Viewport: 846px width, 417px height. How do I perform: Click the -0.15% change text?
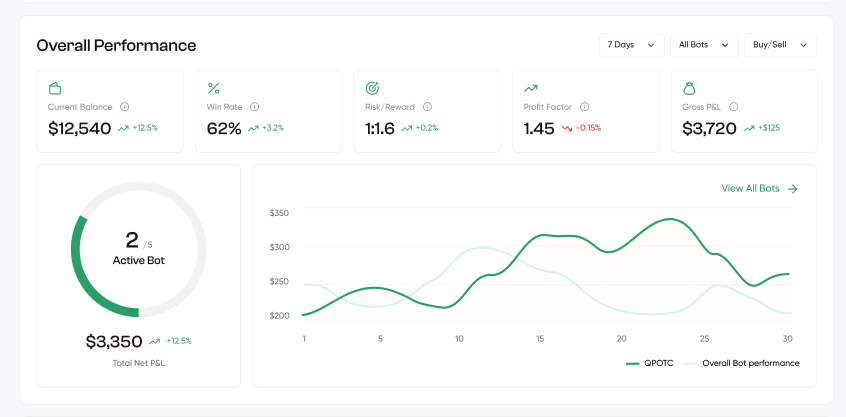click(588, 128)
